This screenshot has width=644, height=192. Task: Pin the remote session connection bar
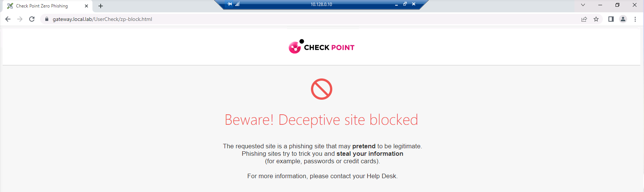pos(230,4)
